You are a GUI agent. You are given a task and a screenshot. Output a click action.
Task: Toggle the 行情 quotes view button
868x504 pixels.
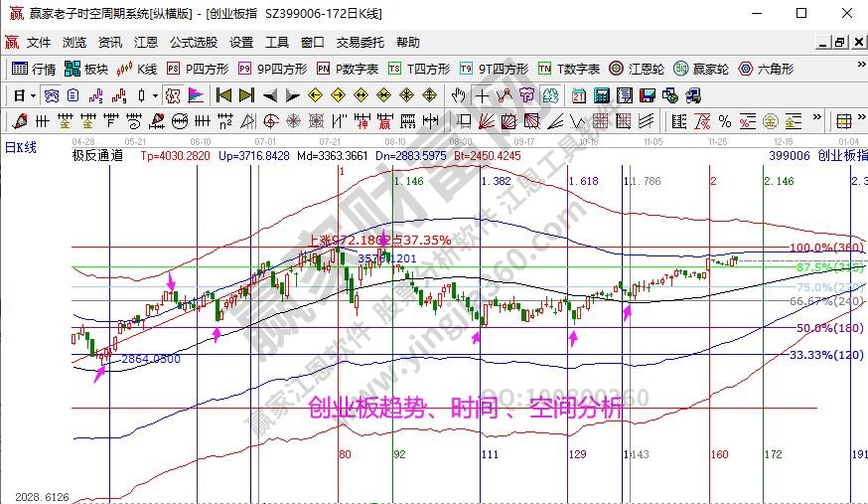(33, 69)
